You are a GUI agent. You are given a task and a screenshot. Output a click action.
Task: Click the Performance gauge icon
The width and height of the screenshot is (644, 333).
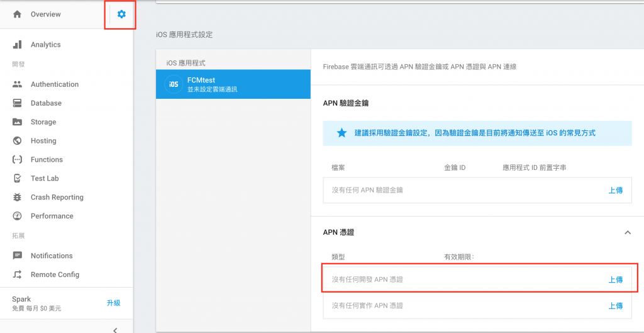[x=17, y=216]
